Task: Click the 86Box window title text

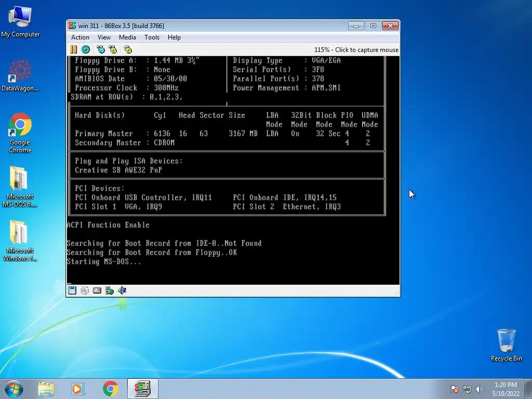Action: [x=121, y=26]
